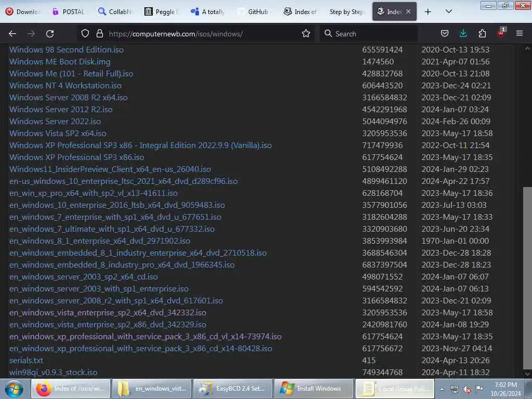Download Windows XP Professional SP3 x86.iso
Screen dimensions: 532x399
pos(77,157)
